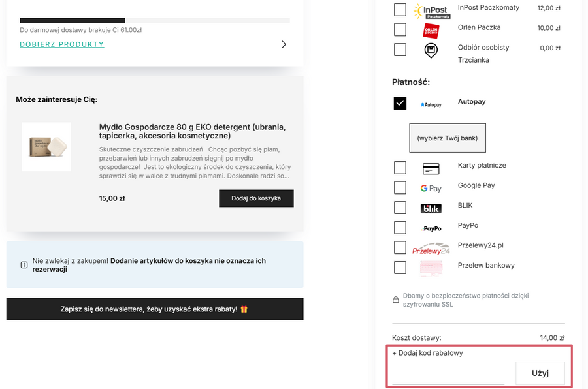Enable the Orlen Paczka delivery checkbox
Screen dimensions: 588x389
click(x=400, y=29)
